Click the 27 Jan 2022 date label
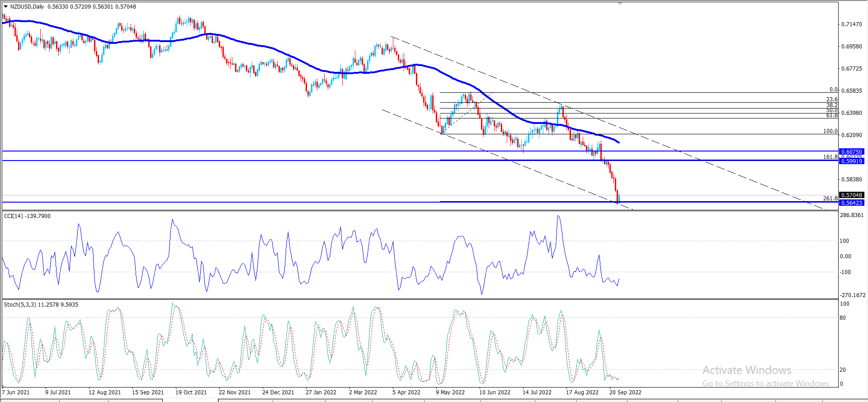 click(321, 393)
